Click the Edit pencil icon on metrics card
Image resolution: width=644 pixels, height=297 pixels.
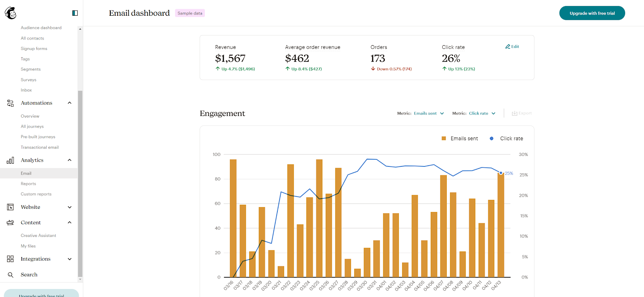[508, 47]
